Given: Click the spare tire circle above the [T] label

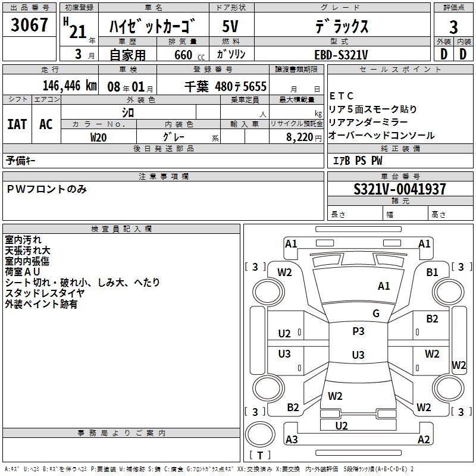Looking at the screenshot, I should [x=259, y=434].
